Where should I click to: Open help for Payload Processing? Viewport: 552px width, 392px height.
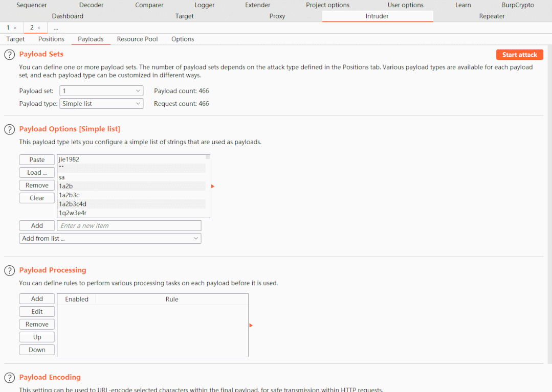pyautogui.click(x=10, y=270)
